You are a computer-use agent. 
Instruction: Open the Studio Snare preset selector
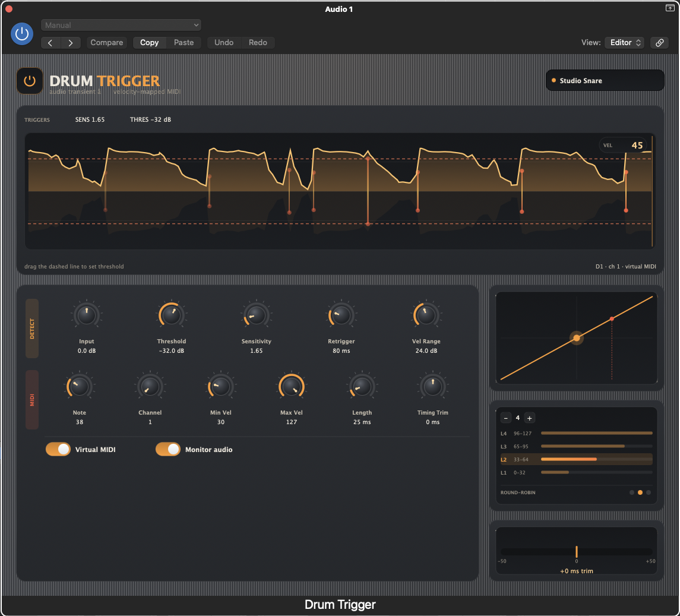(x=605, y=81)
